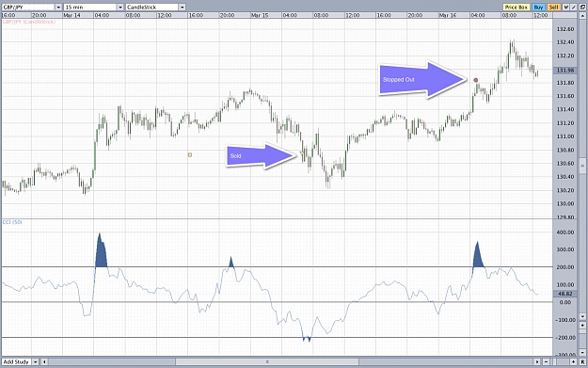Open the 15 min timeframe dropdown
The height and width of the screenshot is (368, 588).
(x=120, y=8)
